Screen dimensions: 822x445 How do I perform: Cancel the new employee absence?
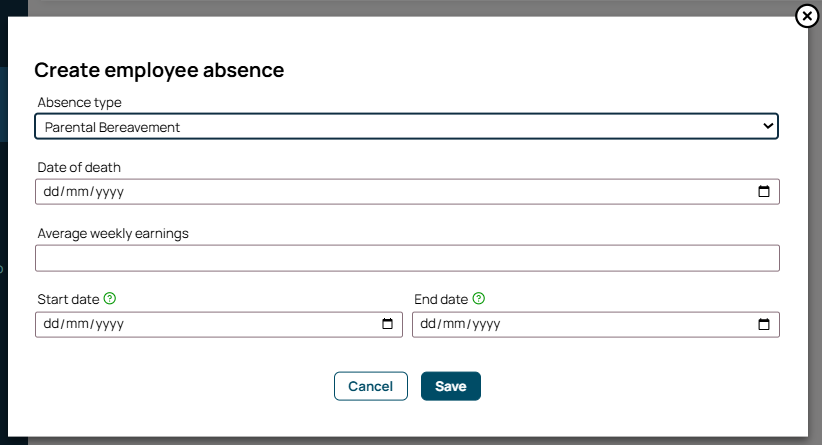(x=371, y=386)
